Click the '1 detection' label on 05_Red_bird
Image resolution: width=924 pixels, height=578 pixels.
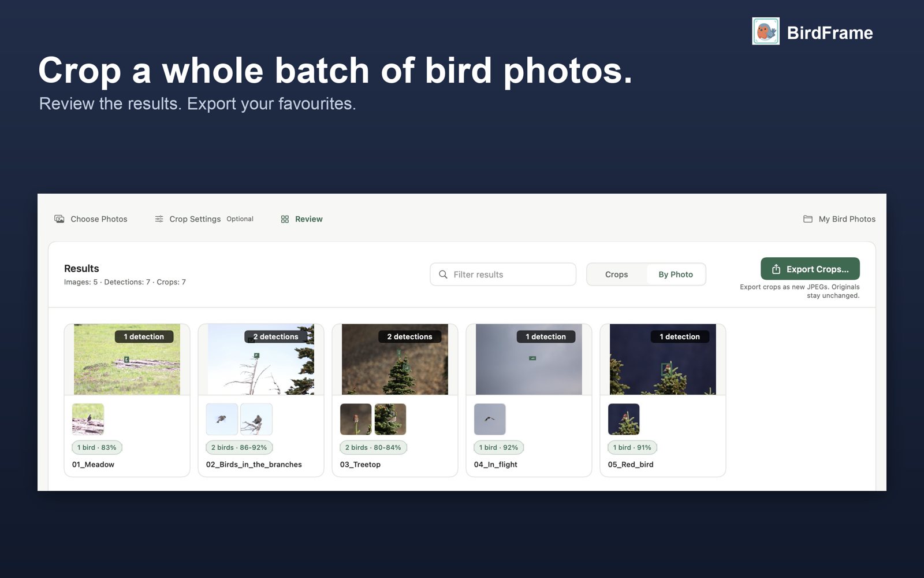(x=680, y=336)
